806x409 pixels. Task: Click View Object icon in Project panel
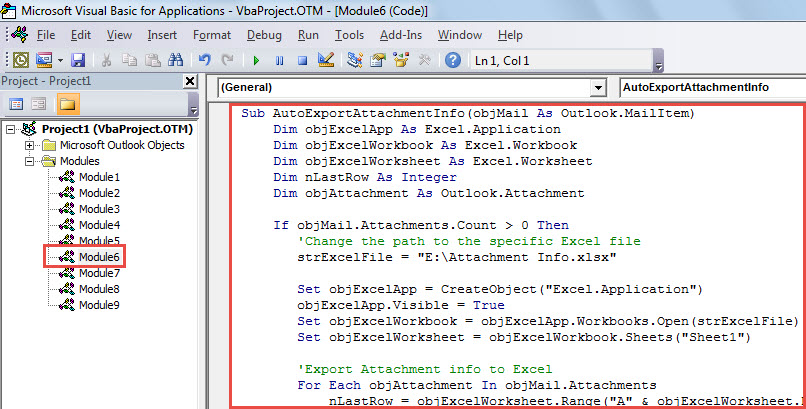(x=39, y=104)
